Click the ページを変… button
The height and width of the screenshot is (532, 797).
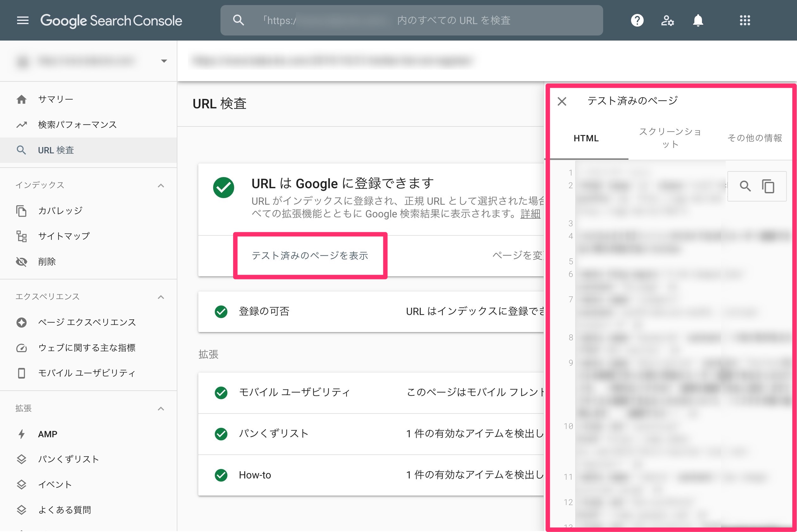coord(518,255)
